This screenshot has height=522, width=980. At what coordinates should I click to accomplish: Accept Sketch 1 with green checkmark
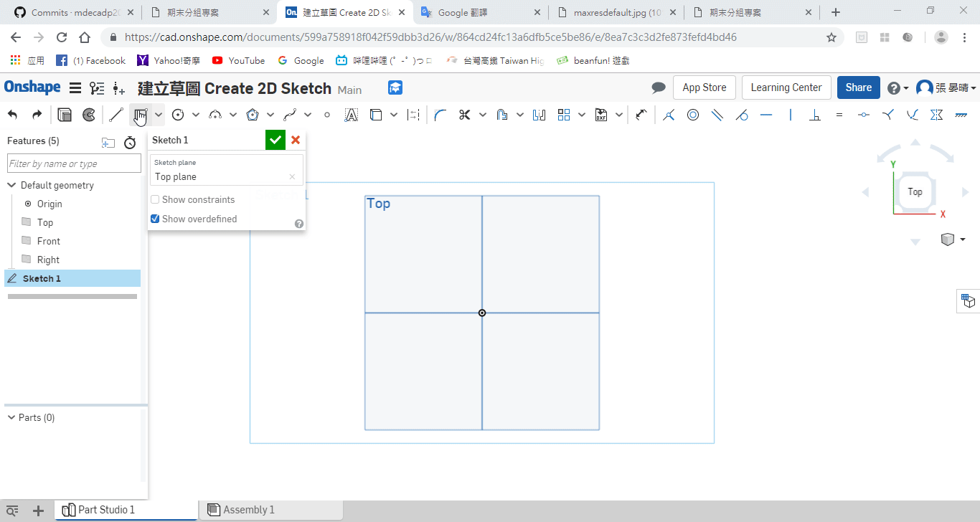click(x=275, y=140)
